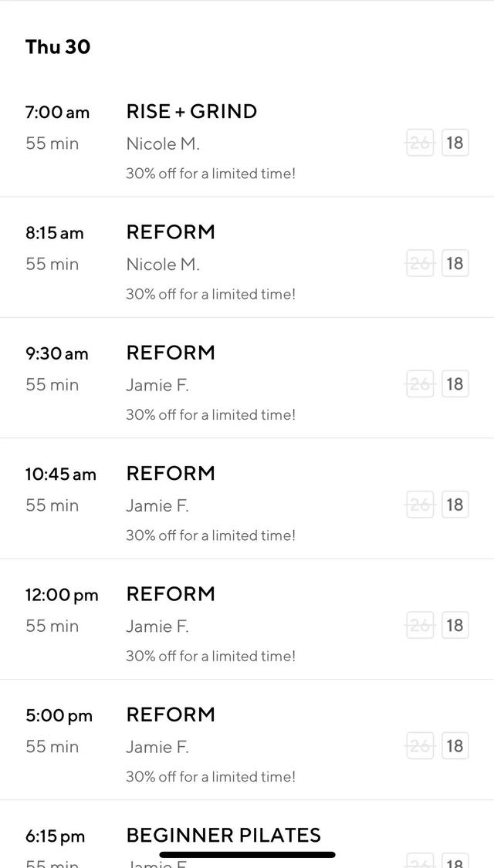Viewport: 494px width, 868px height.
Task: Tap the 26 badge next to the 12:00 pm class
Action: [x=420, y=625]
